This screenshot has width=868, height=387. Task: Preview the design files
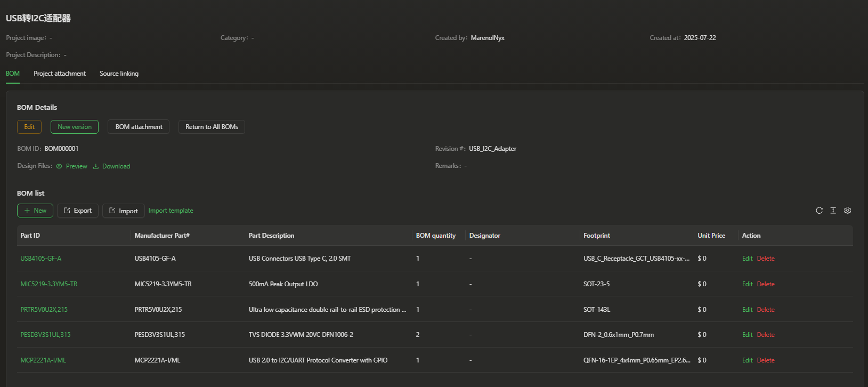click(76, 166)
